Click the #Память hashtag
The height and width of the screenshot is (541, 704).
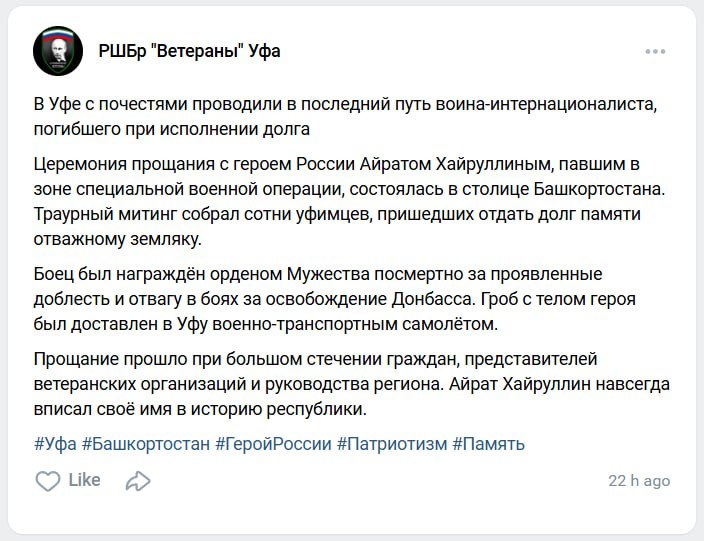(488, 443)
